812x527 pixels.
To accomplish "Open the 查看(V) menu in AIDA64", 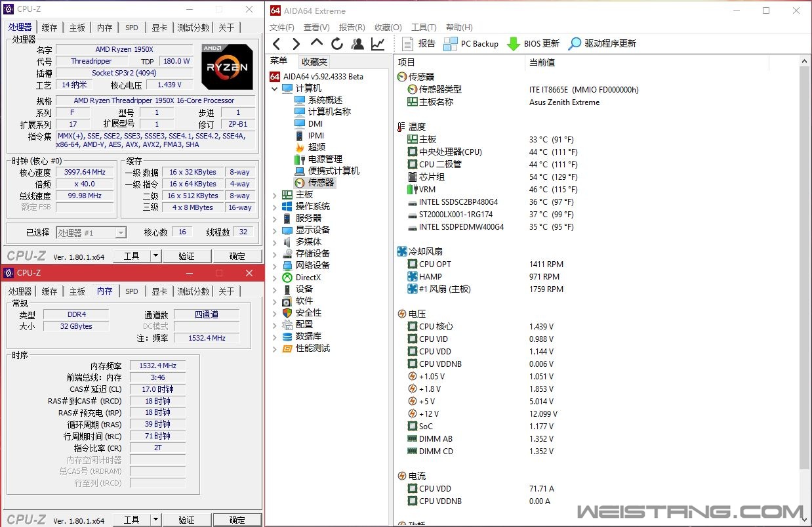I will (x=317, y=27).
